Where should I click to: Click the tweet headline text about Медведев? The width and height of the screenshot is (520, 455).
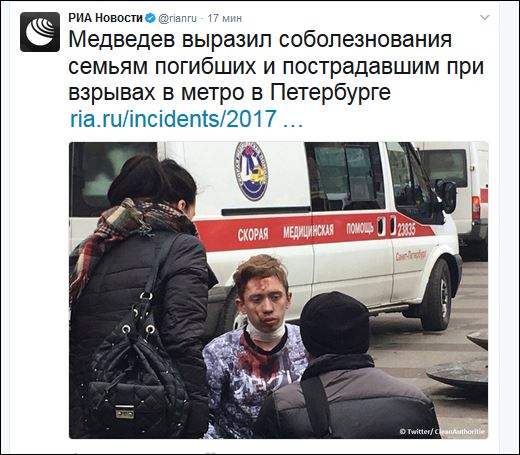(x=276, y=66)
